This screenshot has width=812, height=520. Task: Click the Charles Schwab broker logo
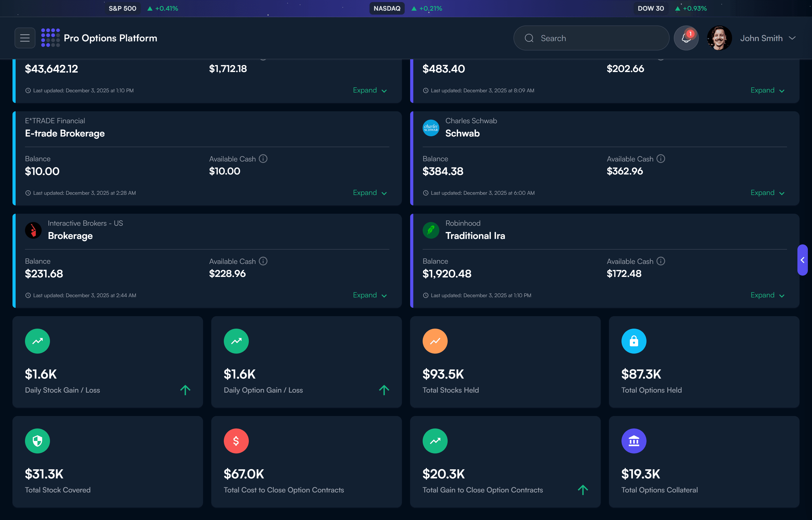(x=431, y=128)
